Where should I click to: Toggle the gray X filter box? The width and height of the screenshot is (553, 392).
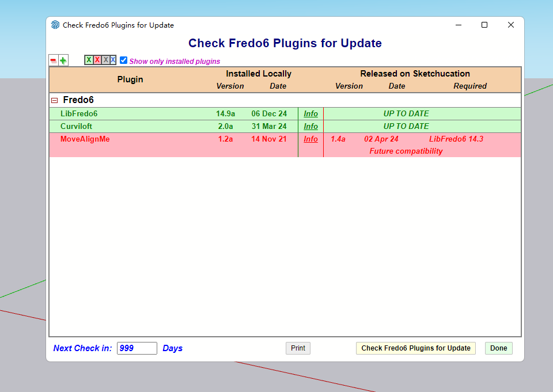click(105, 60)
